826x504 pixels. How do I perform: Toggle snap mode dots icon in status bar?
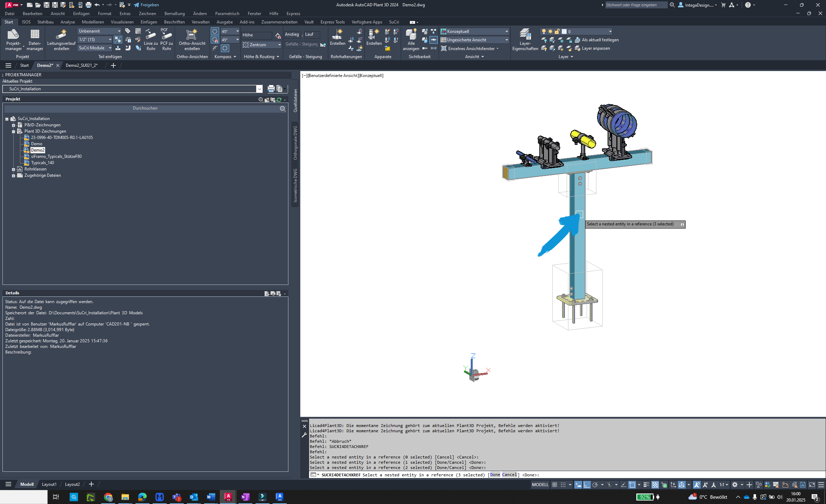(x=563, y=485)
